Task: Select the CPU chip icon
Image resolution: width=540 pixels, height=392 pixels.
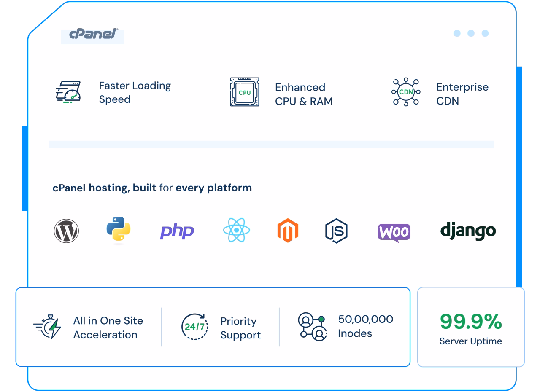Action: click(x=245, y=92)
